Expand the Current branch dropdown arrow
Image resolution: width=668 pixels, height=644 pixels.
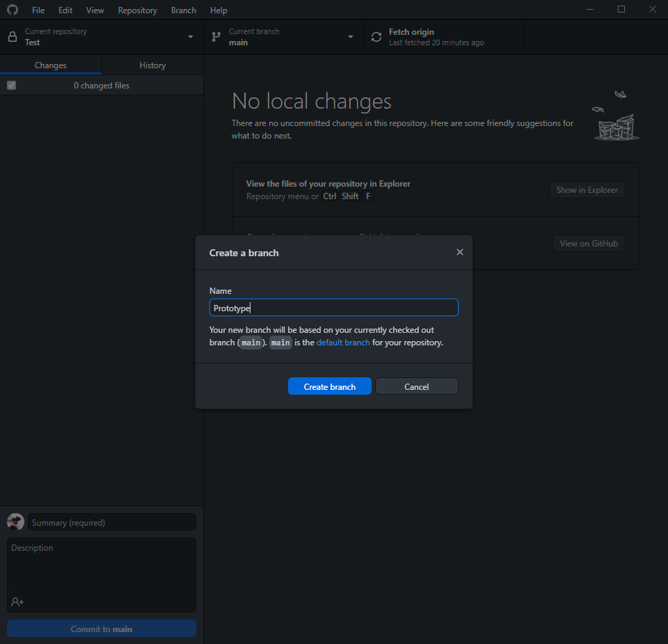pos(351,37)
